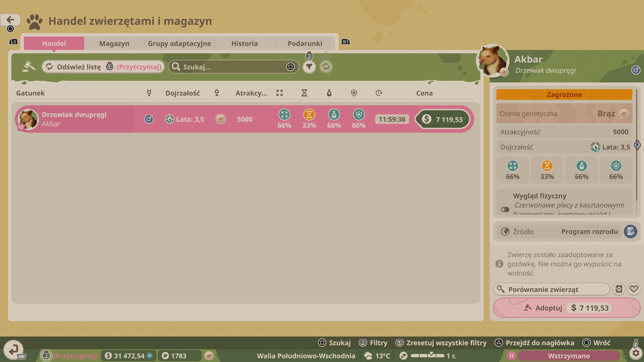The width and height of the screenshot is (644, 362).
Task: Toggle the pause button next to Wstrzymano
Action: click(512, 356)
